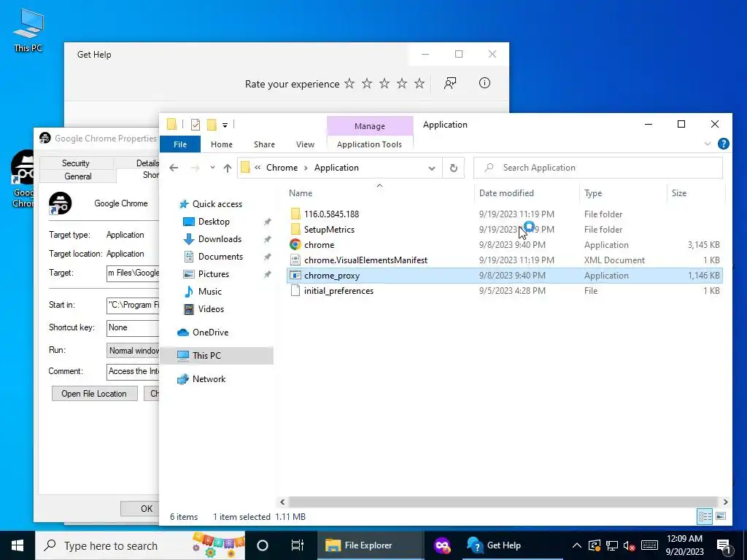Click the feedback icon in Get Help
This screenshot has width=747, height=560.
click(x=449, y=83)
